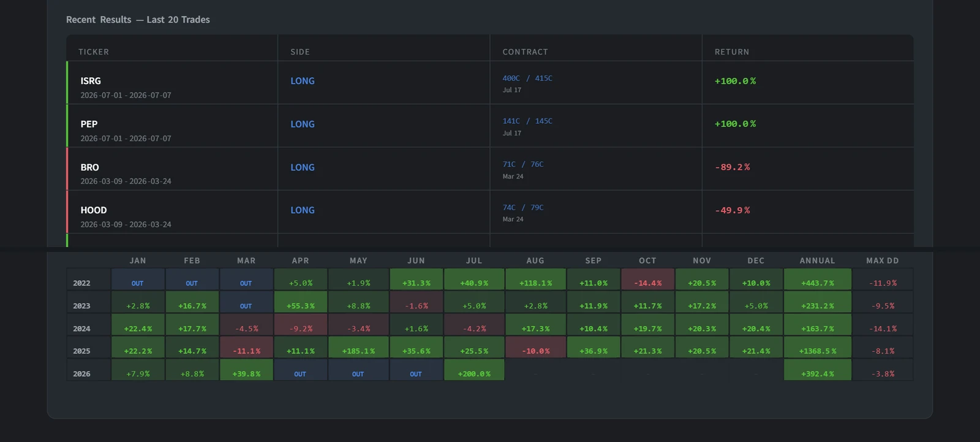980x442 pixels.
Task: Click the ANNUAL column header
Action: tap(817, 261)
